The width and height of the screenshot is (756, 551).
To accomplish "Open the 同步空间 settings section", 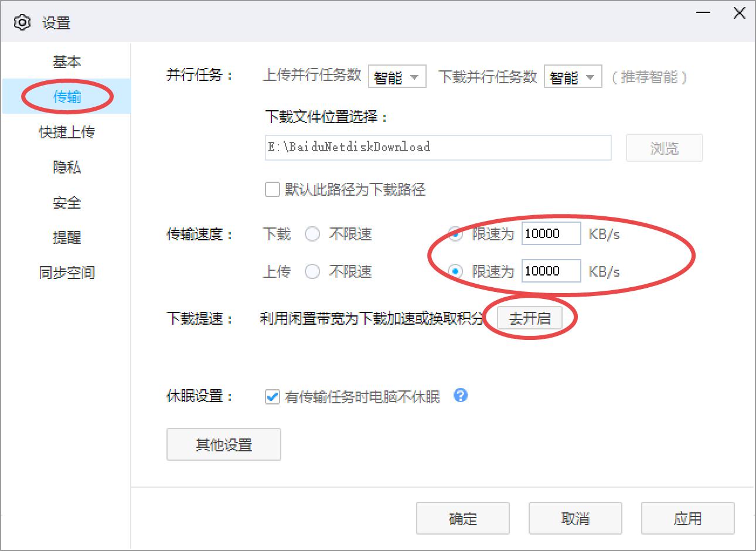I will click(x=67, y=272).
